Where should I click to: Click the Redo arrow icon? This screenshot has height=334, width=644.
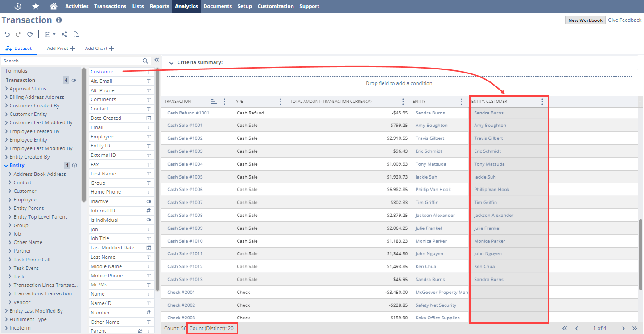tap(18, 34)
